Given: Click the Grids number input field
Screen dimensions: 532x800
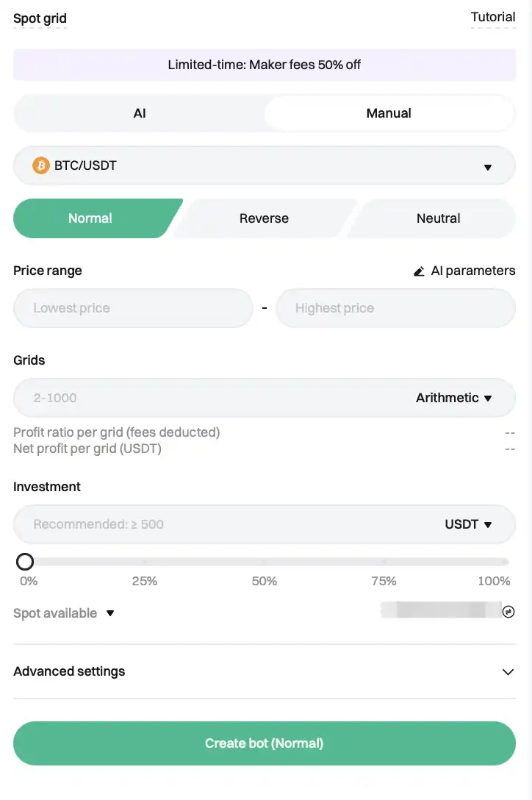Looking at the screenshot, I should (206, 398).
